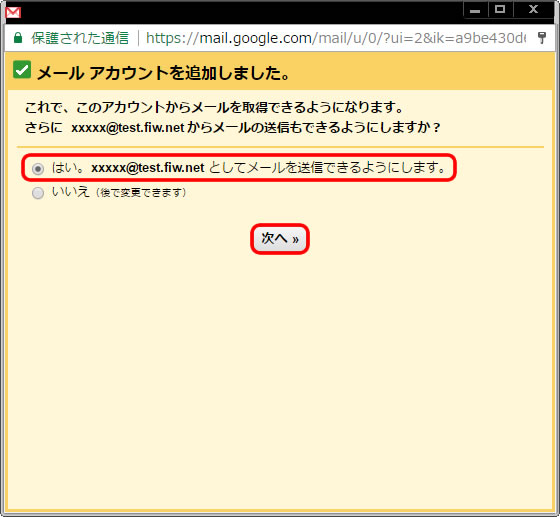Click the 次へ » button
This screenshot has height=517, width=560.
[280, 239]
